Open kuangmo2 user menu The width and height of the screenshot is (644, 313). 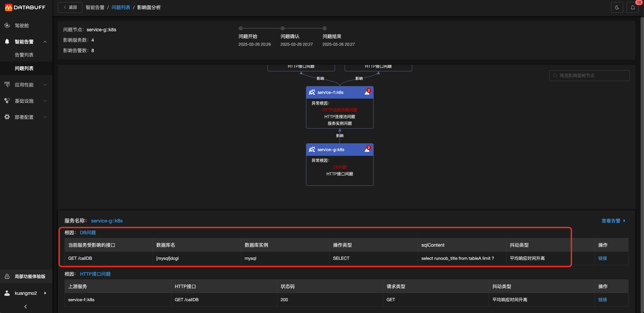(x=26, y=293)
